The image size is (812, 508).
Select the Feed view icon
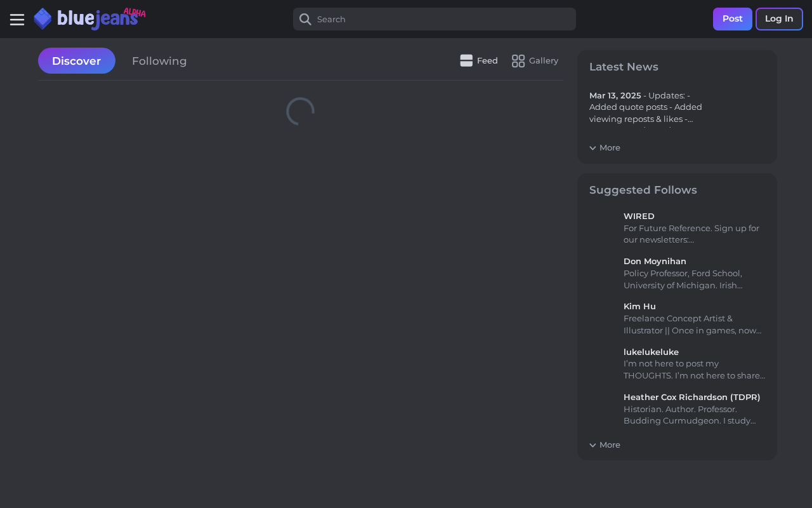(466, 60)
